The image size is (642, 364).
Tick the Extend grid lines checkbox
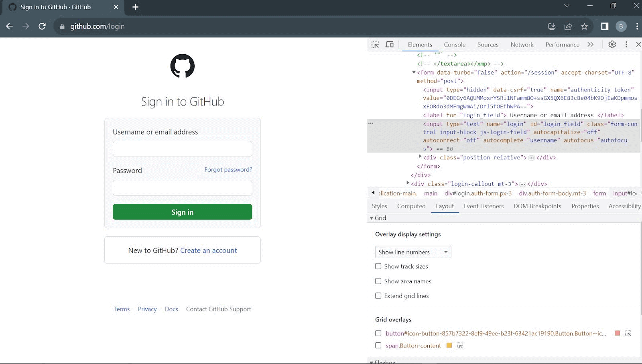tap(378, 296)
